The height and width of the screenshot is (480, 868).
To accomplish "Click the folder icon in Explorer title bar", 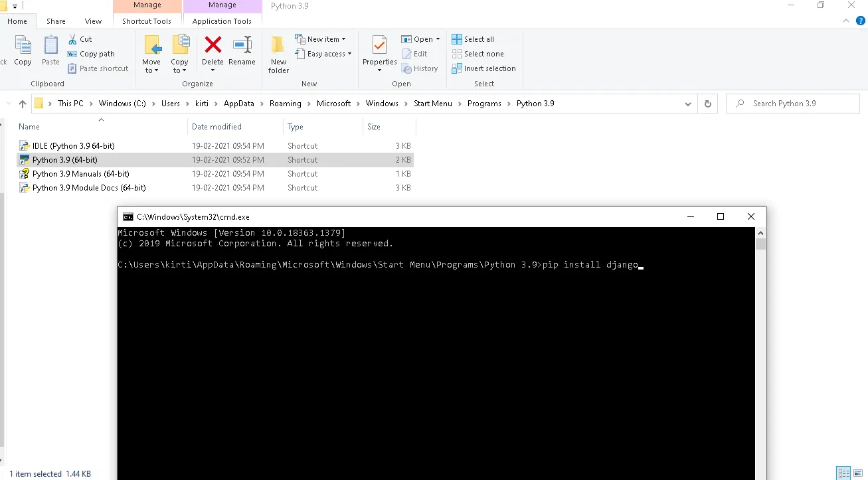I will [x=4, y=6].
